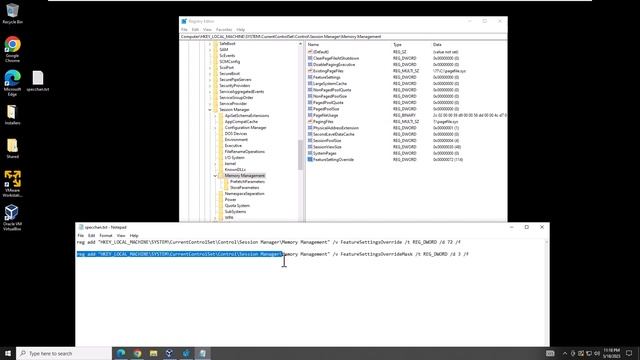
Task: Open the Favorites menu in Registry Editor
Action: point(224,30)
